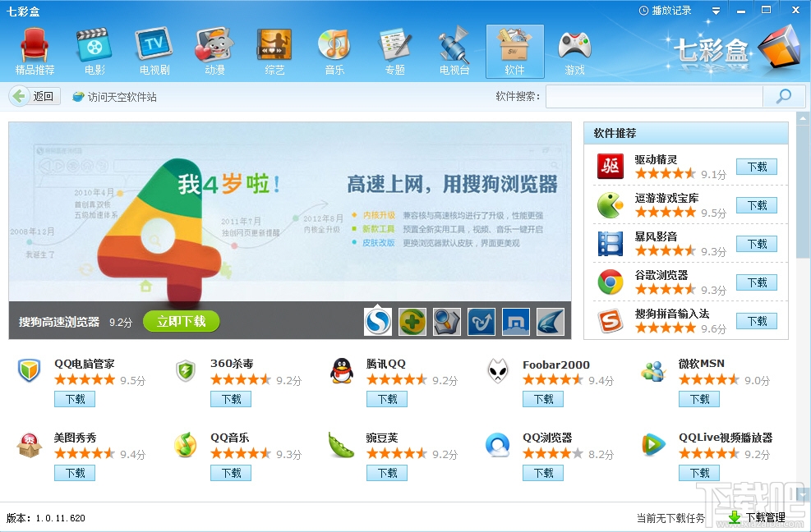Click the 微软MSN icon
The image size is (811, 532).
click(x=653, y=371)
